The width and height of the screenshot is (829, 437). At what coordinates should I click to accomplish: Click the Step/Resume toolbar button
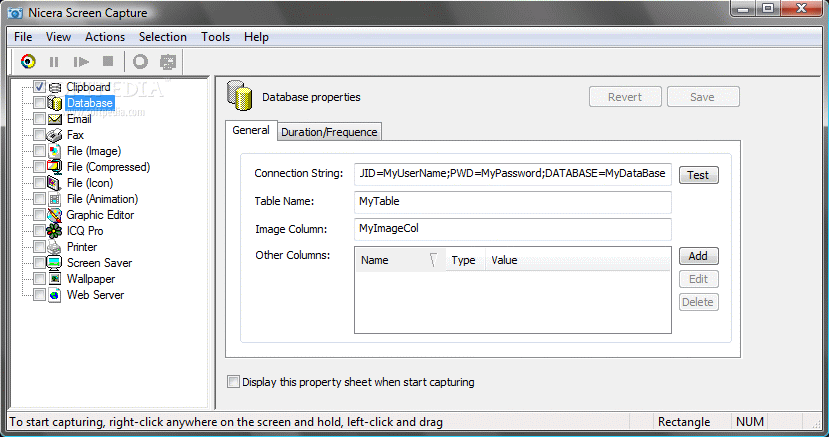coord(81,62)
